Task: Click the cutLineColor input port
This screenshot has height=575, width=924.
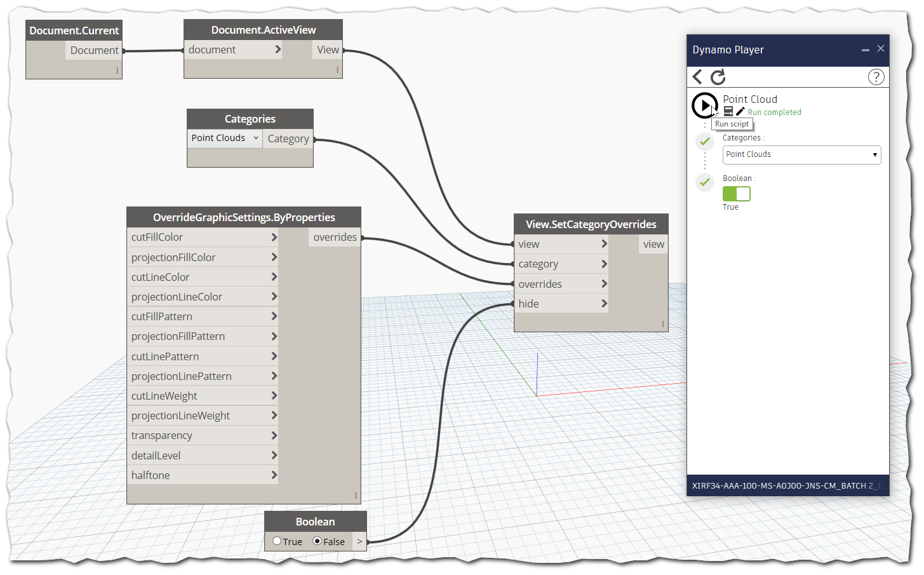Action: click(x=203, y=277)
